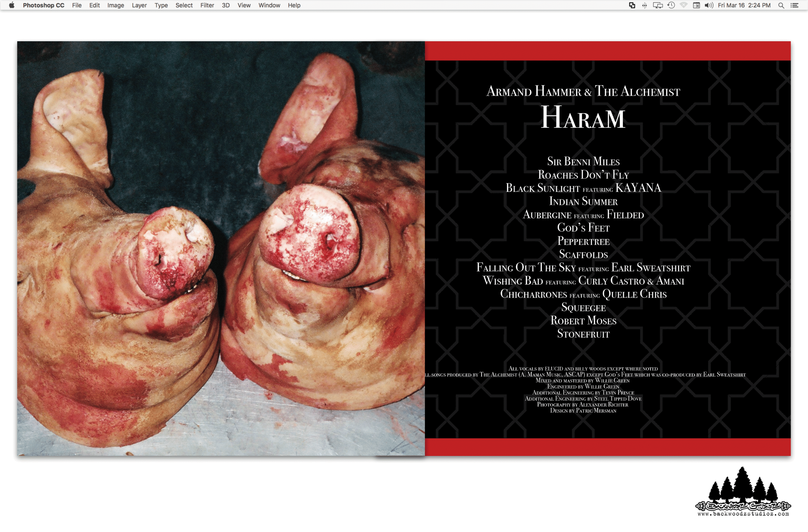Click 'Black Sunlight featuring KAYANA' line
Screen dimensions: 808x532
pos(583,188)
